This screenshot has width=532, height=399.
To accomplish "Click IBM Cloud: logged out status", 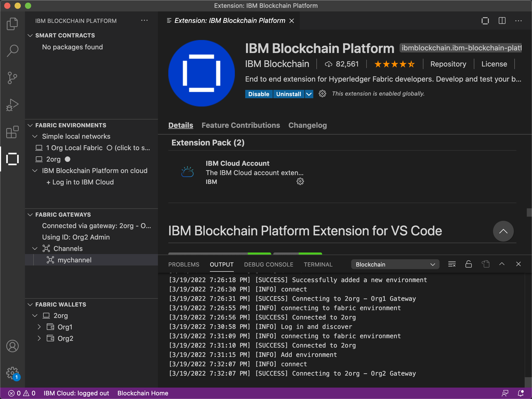I will pyautogui.click(x=76, y=393).
